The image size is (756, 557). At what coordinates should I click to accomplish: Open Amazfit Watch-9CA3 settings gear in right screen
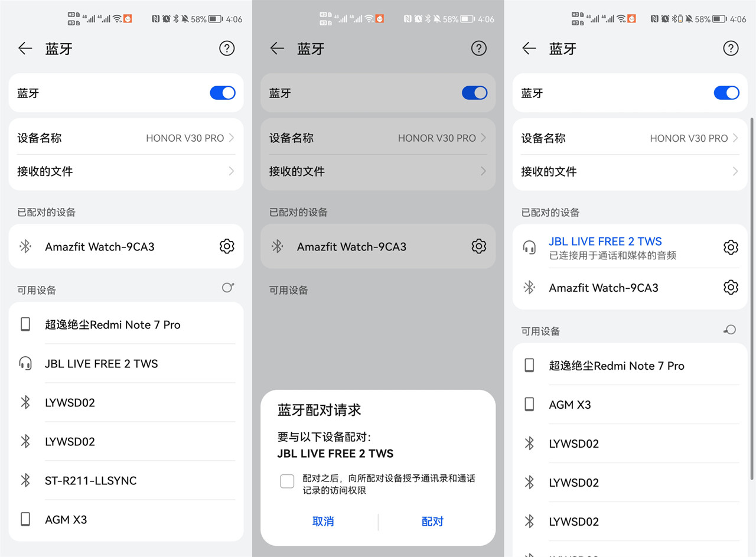[x=731, y=288]
